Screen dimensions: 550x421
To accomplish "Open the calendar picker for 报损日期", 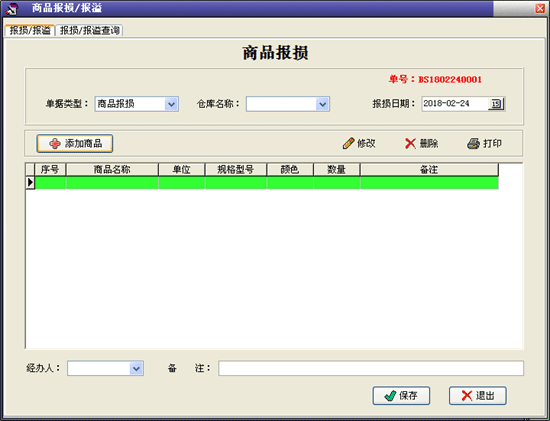I will point(496,104).
